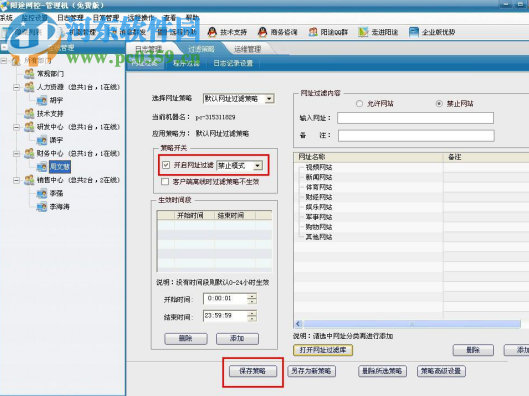The height and width of the screenshot is (396, 529).
Task: Click 删除 button below website list
Action: (x=473, y=350)
